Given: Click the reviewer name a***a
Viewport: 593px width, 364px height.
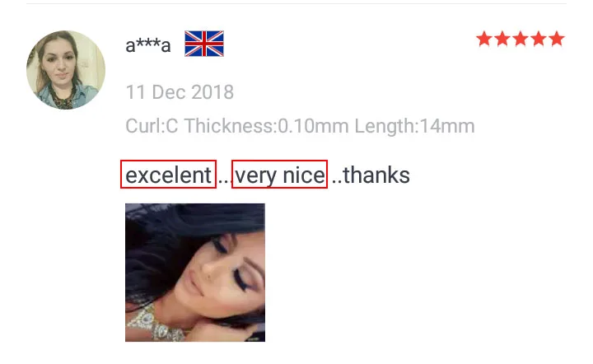Looking at the screenshot, I should (148, 45).
